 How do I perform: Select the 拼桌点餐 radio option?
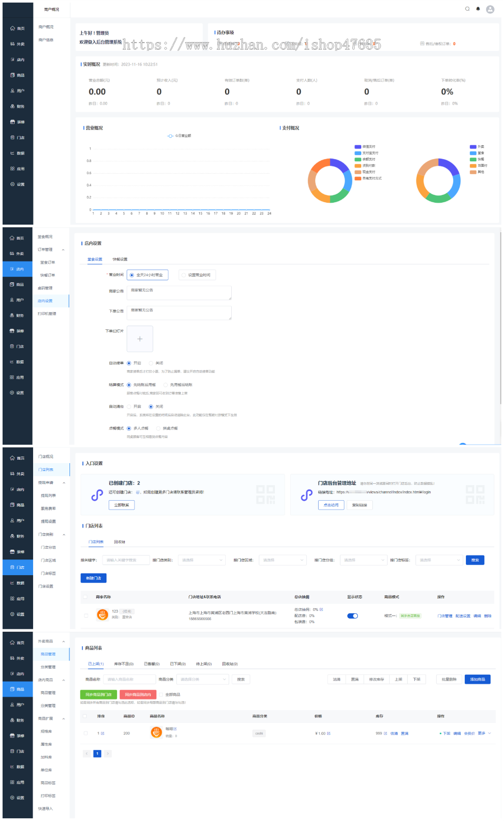click(x=158, y=428)
